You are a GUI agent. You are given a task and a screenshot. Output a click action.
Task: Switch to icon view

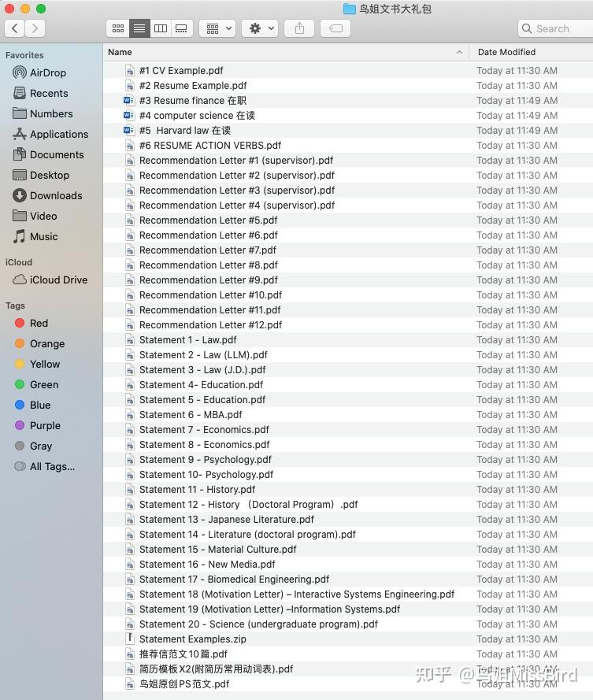pyautogui.click(x=118, y=28)
